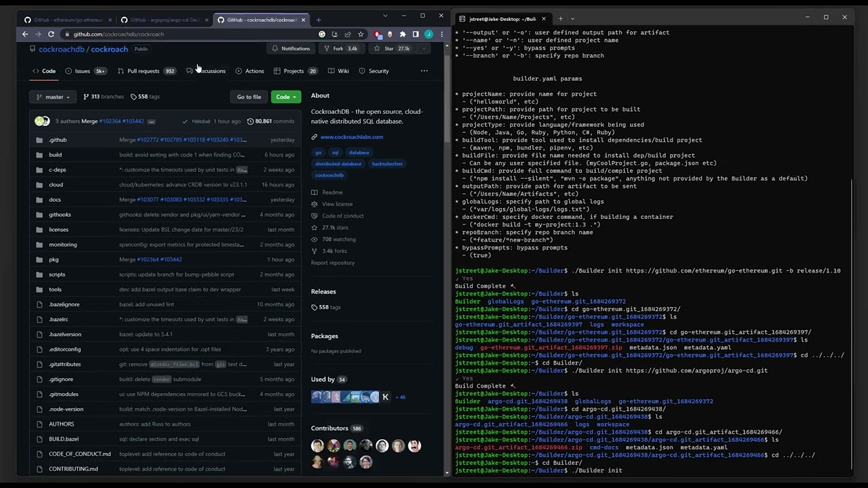Open View license link
Viewport: 868px width, 488px height.
coord(332,204)
